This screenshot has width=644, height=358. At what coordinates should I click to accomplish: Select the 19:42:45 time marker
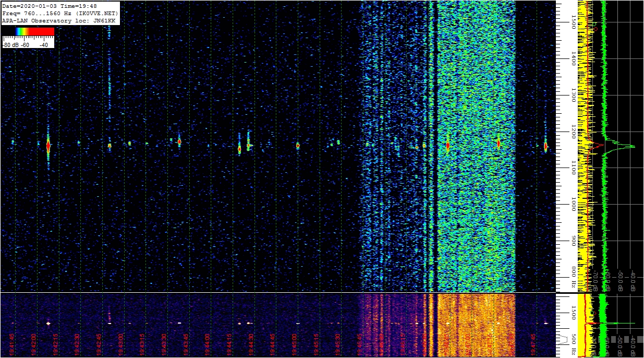pos(99,344)
